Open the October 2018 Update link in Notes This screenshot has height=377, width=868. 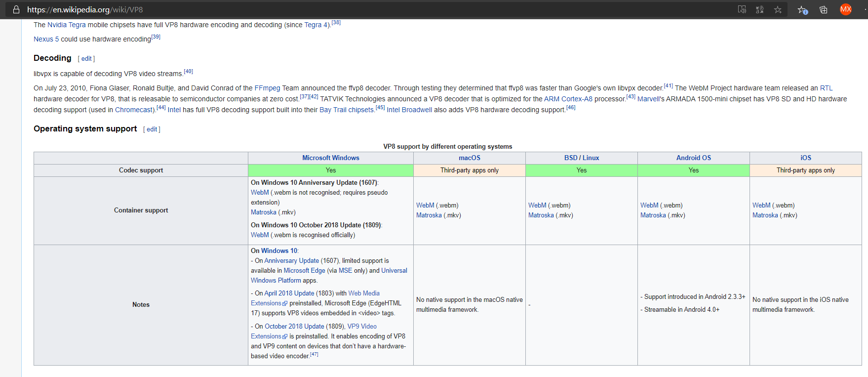tap(295, 327)
